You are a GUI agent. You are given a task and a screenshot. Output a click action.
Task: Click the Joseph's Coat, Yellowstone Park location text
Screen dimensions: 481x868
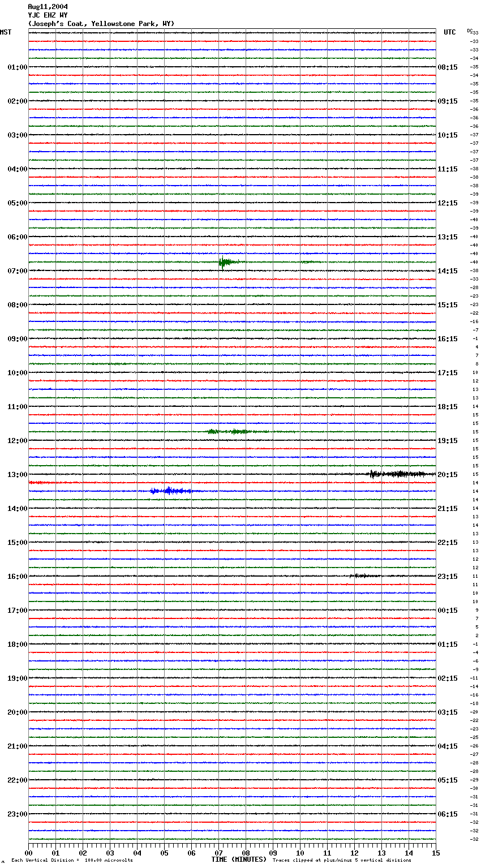point(101,24)
